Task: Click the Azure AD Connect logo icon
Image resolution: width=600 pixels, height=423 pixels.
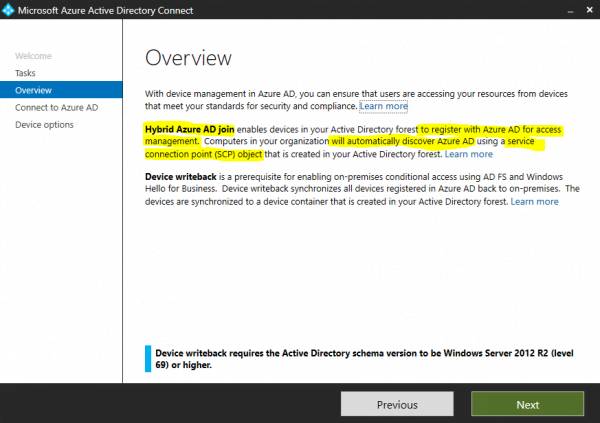Action: [x=8, y=10]
